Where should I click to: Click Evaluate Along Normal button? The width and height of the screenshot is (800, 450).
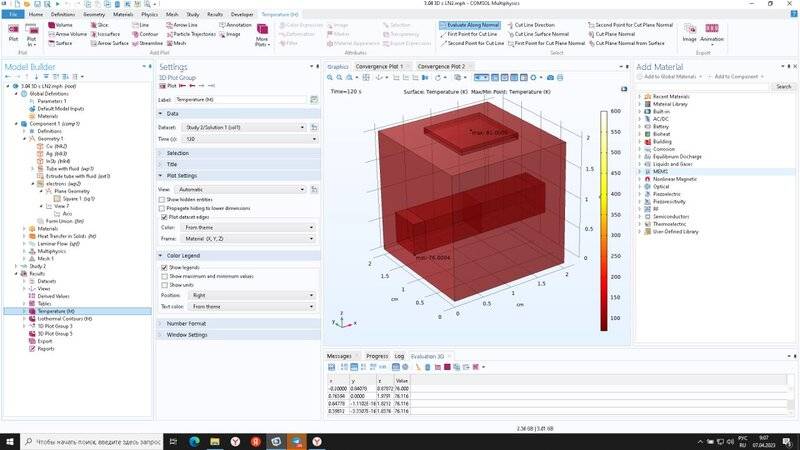pos(470,24)
